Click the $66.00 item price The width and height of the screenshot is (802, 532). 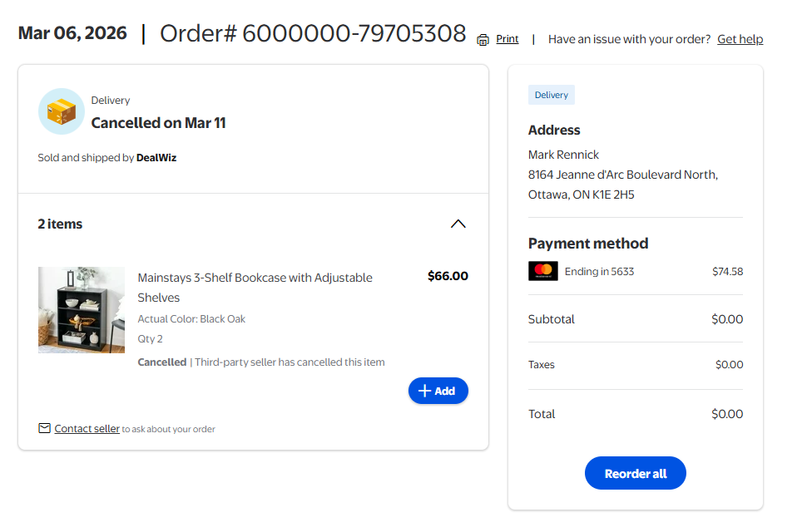448,276
